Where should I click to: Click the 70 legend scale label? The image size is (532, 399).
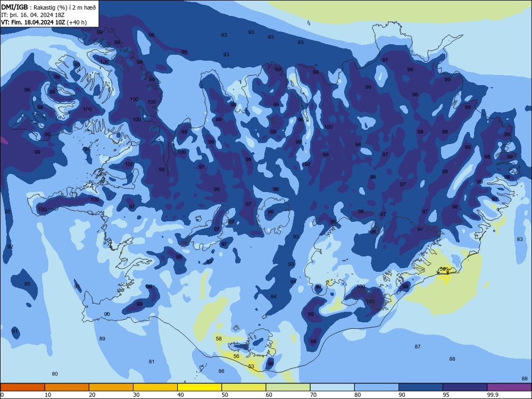pyautogui.click(x=313, y=395)
